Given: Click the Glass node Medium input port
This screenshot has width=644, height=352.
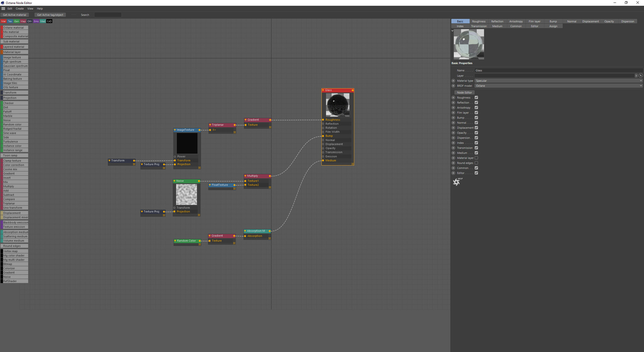Looking at the screenshot, I should pyautogui.click(x=323, y=161).
